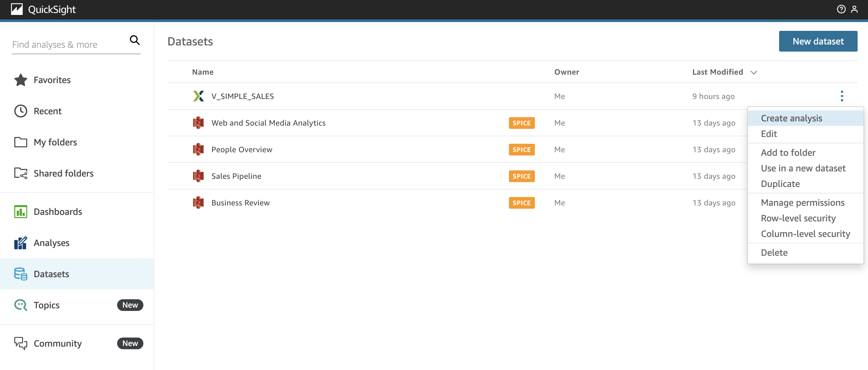Viewport: 868px width, 370px height.
Task: Click the search magnifier icon
Action: 135,41
